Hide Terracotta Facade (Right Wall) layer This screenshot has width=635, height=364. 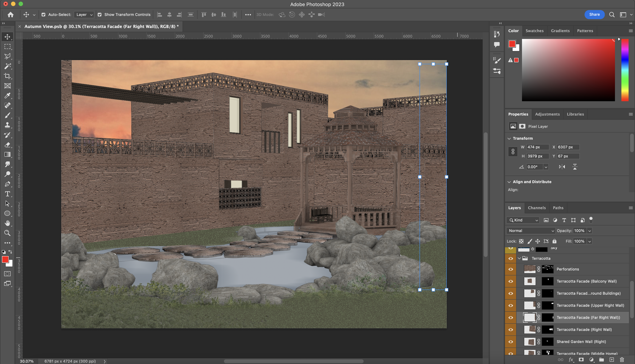click(x=511, y=330)
